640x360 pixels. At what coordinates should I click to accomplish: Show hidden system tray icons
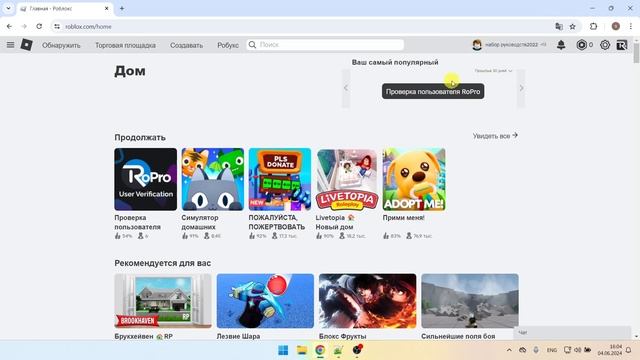click(509, 350)
